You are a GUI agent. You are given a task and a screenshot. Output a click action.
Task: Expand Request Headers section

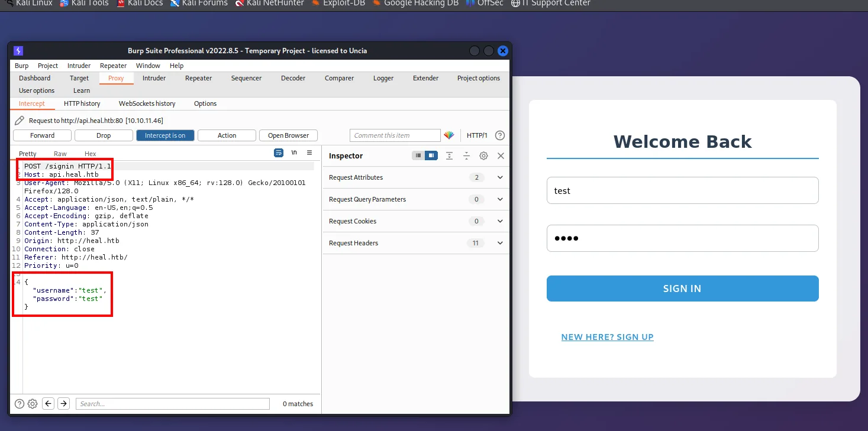pyautogui.click(x=416, y=243)
